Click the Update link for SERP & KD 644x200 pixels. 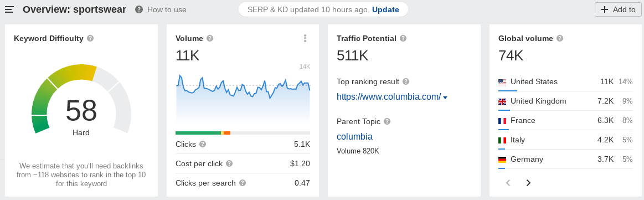click(385, 9)
